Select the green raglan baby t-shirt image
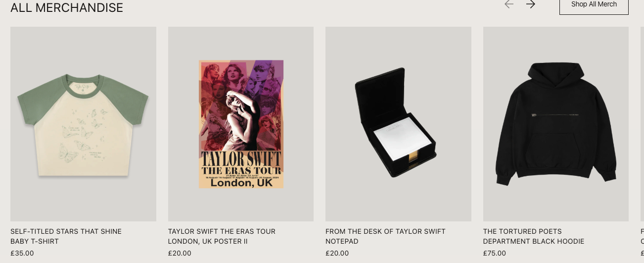 tap(83, 124)
